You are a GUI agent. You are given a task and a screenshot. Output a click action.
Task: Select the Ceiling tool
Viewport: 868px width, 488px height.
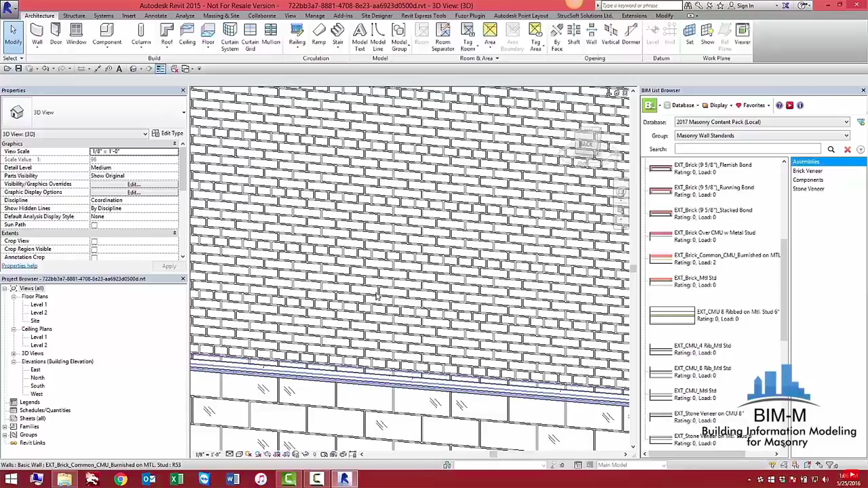pos(187,34)
